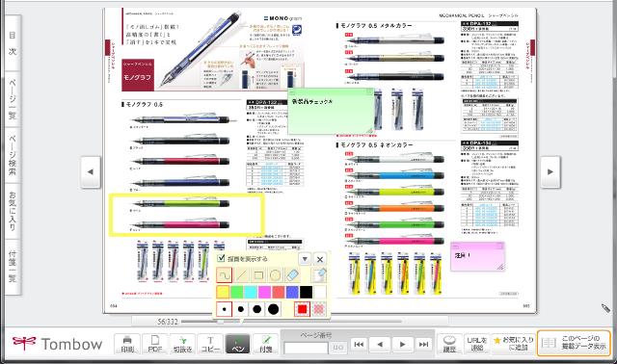Choose the third pen thickness dot

point(257,309)
